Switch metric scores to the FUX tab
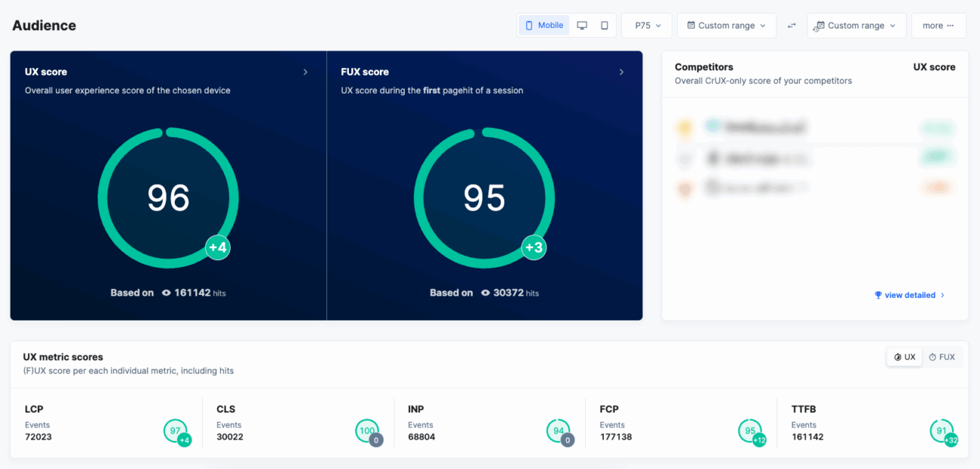The image size is (980, 469). [942, 357]
